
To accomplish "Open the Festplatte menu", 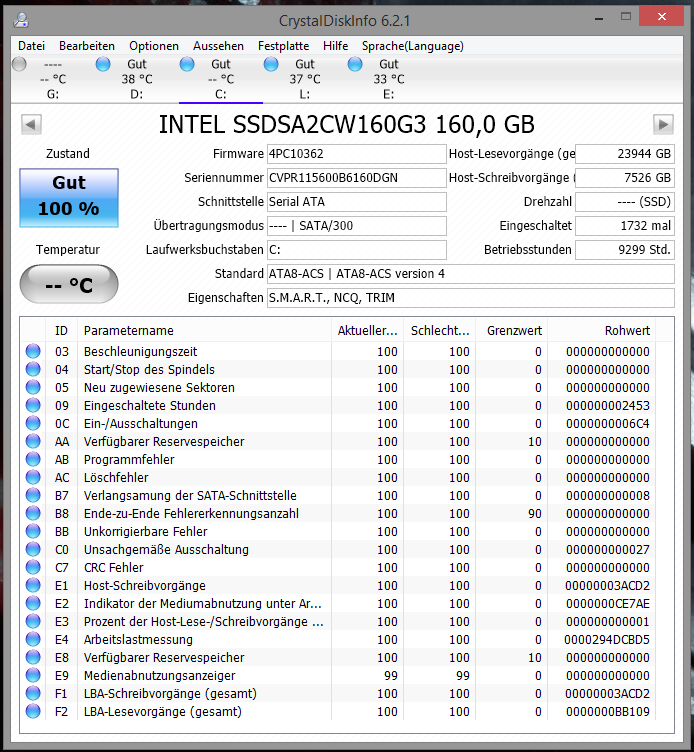I will pos(283,46).
